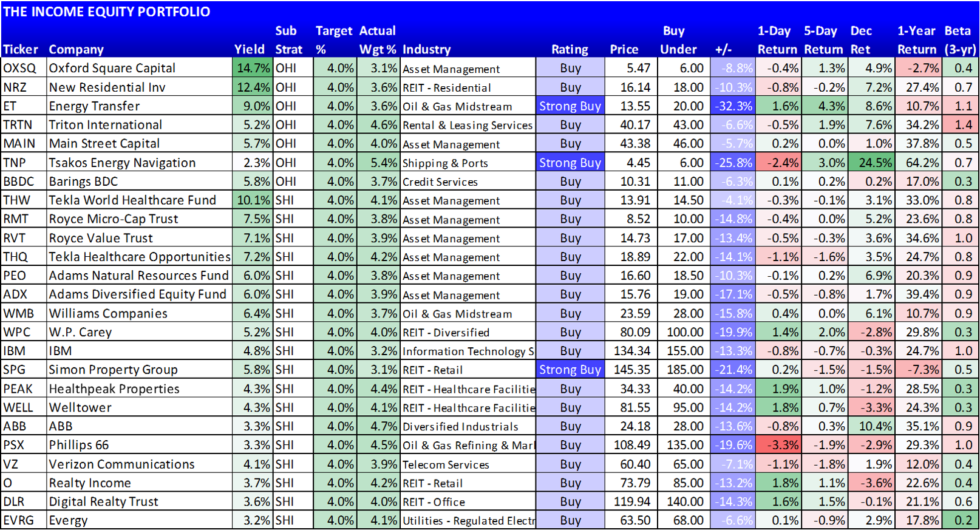This screenshot has width=980, height=530.
Task: Select Simon Property Group Strong Buy rating
Action: (570, 370)
